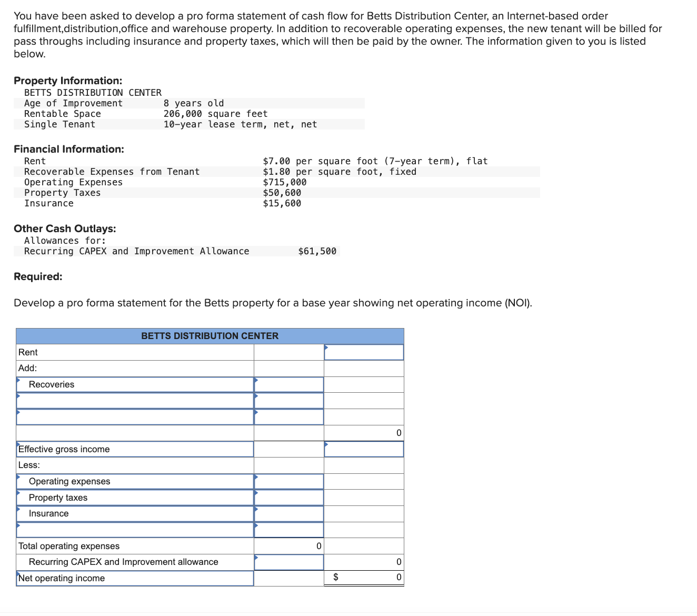
Task: Open the blank expense dropdown below Insurance
Action: pos(135,529)
